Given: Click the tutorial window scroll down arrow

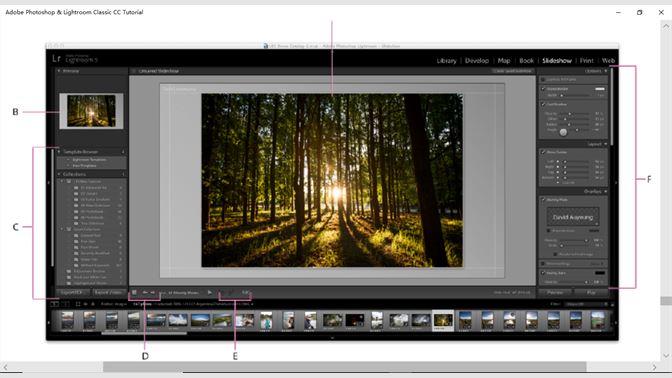Looking at the screenshot, I should coord(666,356).
